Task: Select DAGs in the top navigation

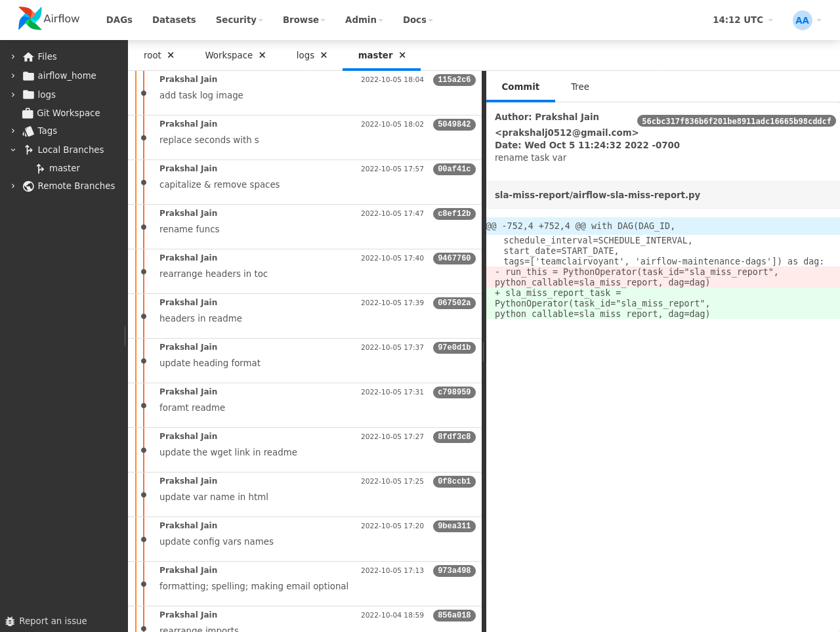Action: pyautogui.click(x=119, y=20)
